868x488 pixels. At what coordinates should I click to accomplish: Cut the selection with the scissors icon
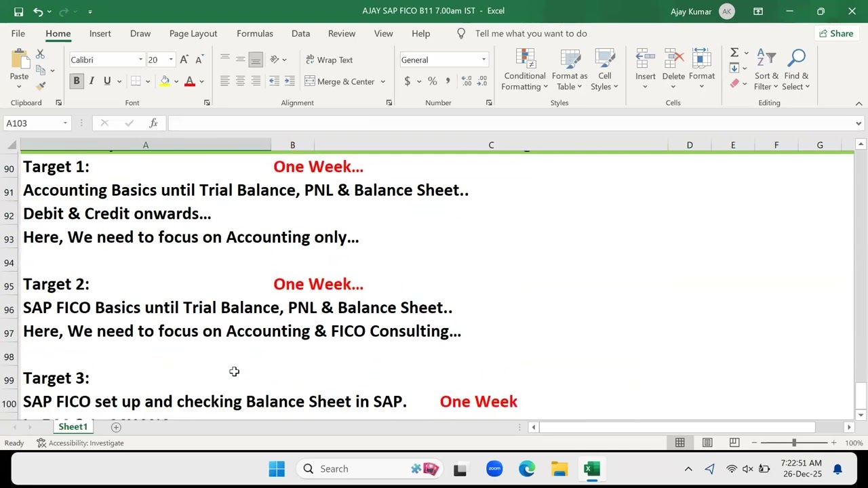click(x=40, y=54)
